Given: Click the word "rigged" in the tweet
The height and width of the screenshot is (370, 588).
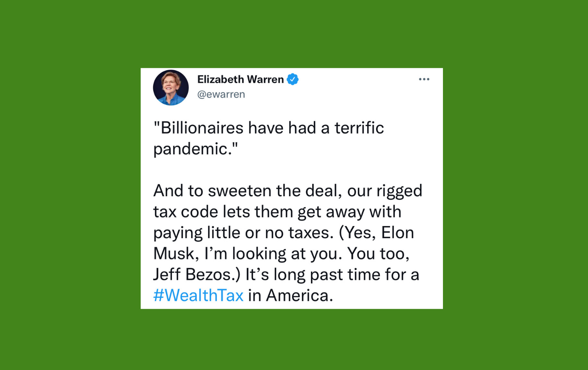Looking at the screenshot, I should [x=399, y=191].
